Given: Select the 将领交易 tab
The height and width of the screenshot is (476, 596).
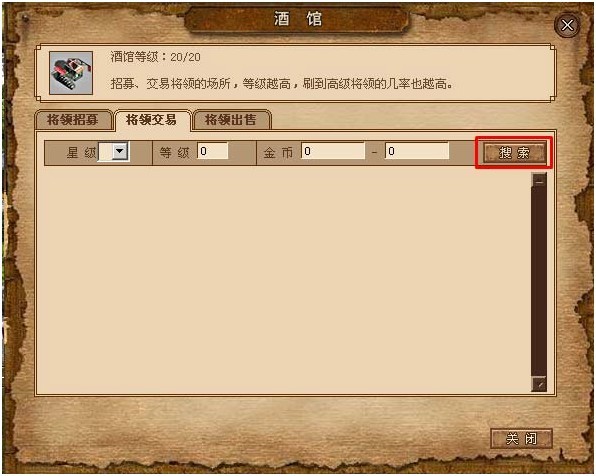Looking at the screenshot, I should pos(152,120).
